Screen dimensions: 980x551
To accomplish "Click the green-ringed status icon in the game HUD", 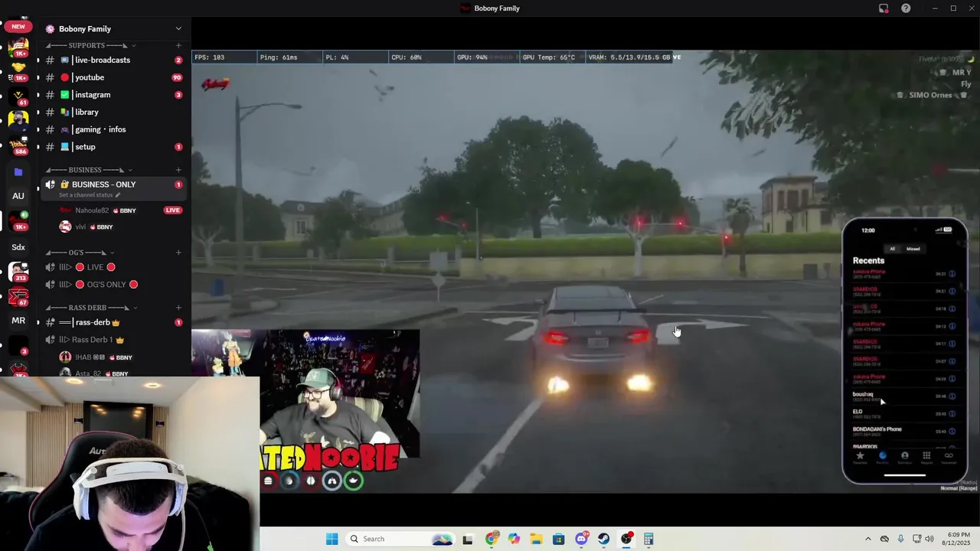I will (353, 481).
